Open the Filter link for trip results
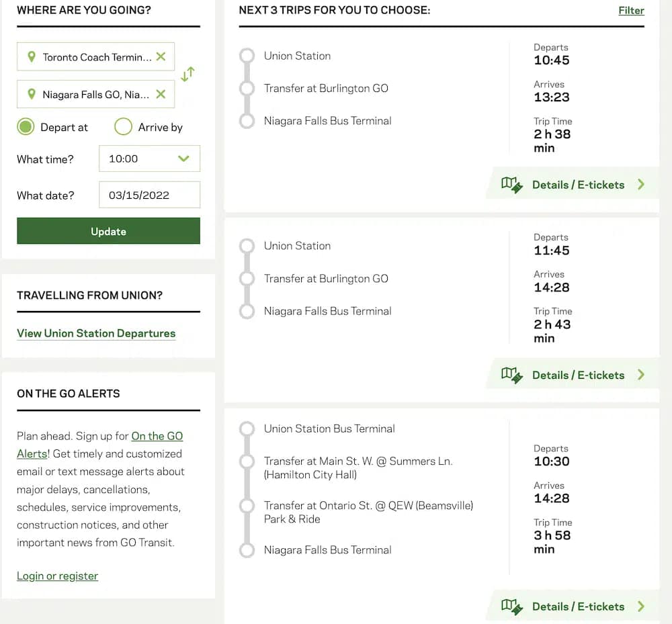672x624 pixels. [x=631, y=10]
